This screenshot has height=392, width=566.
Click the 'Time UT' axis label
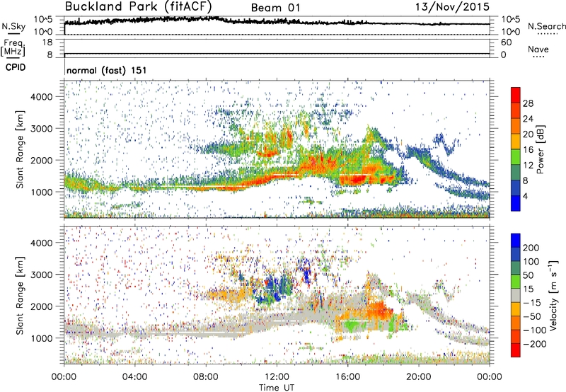277,388
